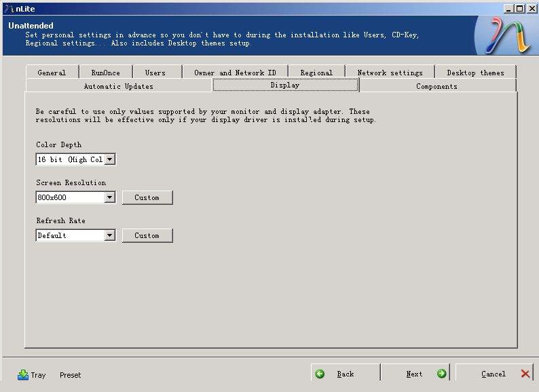Show the Desktop themes tab

pyautogui.click(x=475, y=73)
